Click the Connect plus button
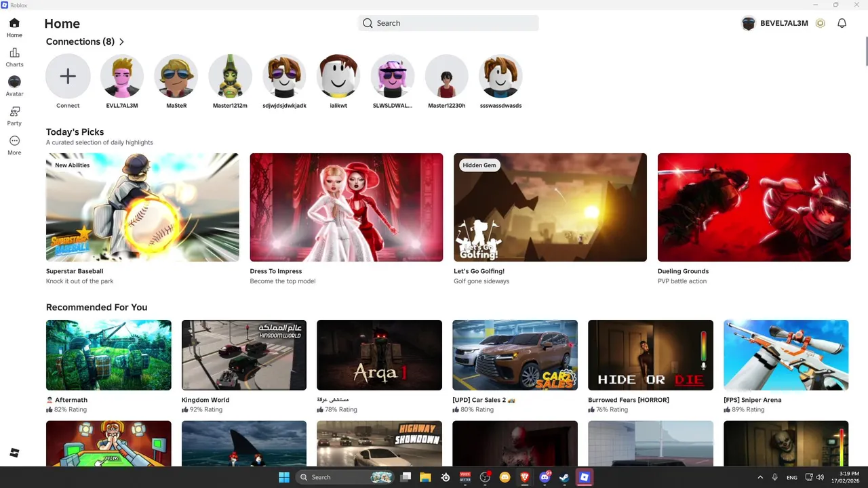Screen dimensions: 868x488 68,77
